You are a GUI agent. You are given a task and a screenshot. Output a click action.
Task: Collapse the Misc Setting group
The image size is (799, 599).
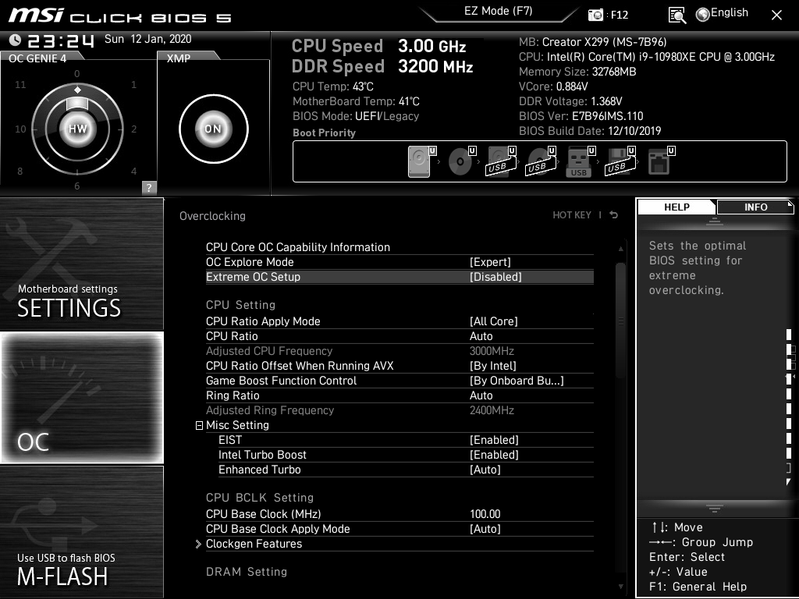(199, 425)
